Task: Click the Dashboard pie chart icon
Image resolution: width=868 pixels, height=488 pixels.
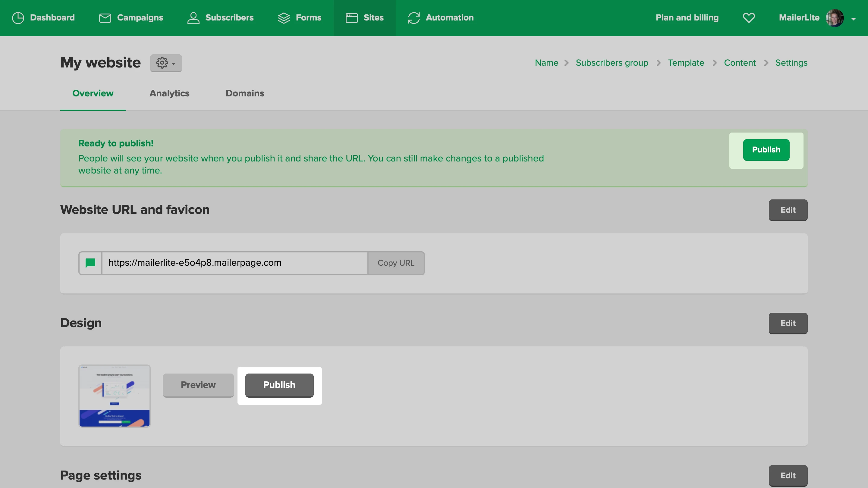Action: [x=18, y=18]
